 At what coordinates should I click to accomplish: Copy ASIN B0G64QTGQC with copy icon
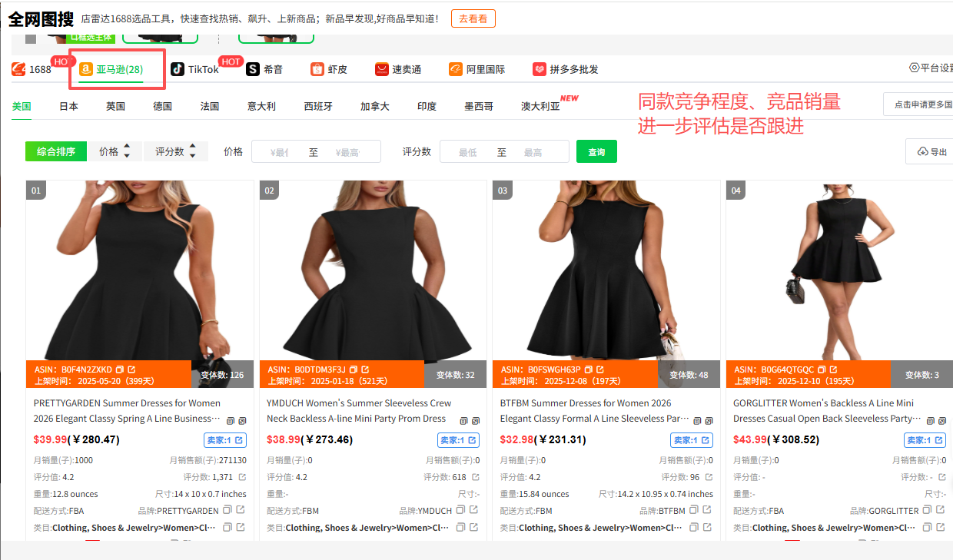pos(822,369)
